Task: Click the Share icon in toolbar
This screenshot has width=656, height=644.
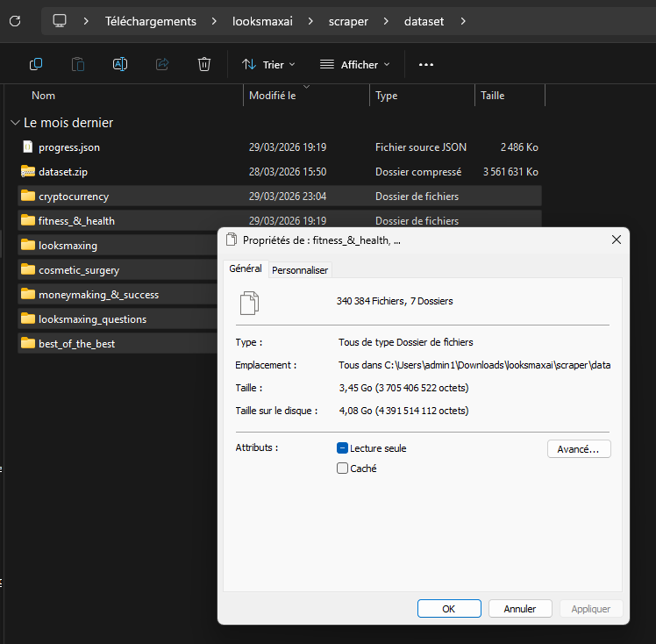Action: tap(162, 64)
